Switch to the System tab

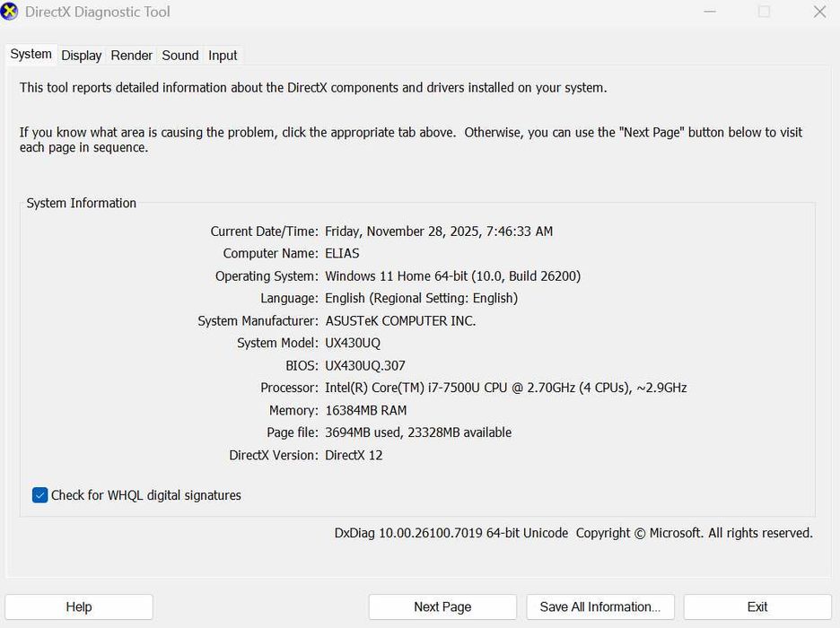(31, 55)
